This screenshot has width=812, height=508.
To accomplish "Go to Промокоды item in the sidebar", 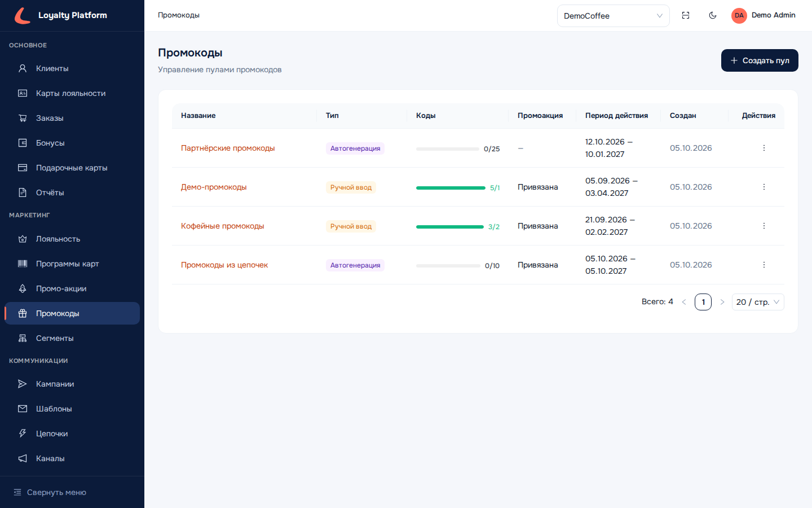I will [72, 313].
